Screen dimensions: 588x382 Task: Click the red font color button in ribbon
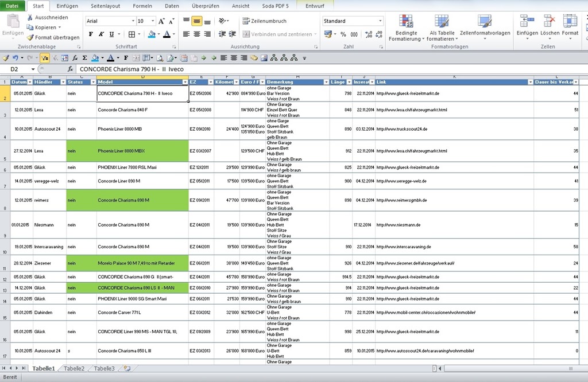tap(166, 34)
